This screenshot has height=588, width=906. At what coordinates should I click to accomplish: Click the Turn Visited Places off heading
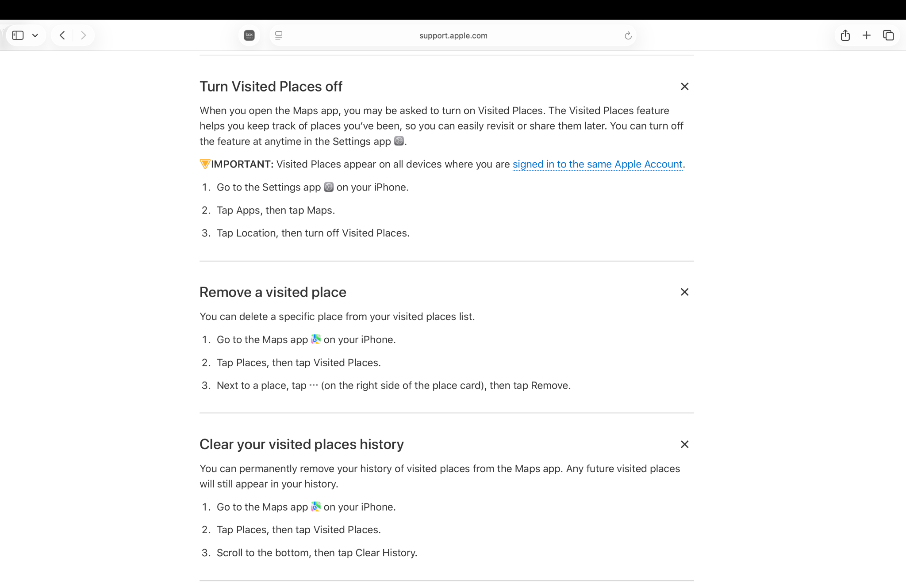[x=271, y=87]
